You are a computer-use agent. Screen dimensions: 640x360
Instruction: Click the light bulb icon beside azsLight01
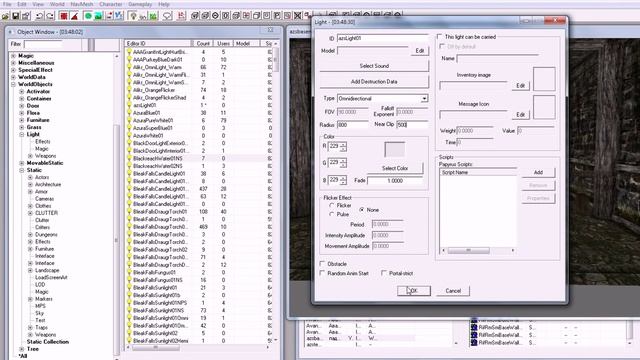pos(129,105)
